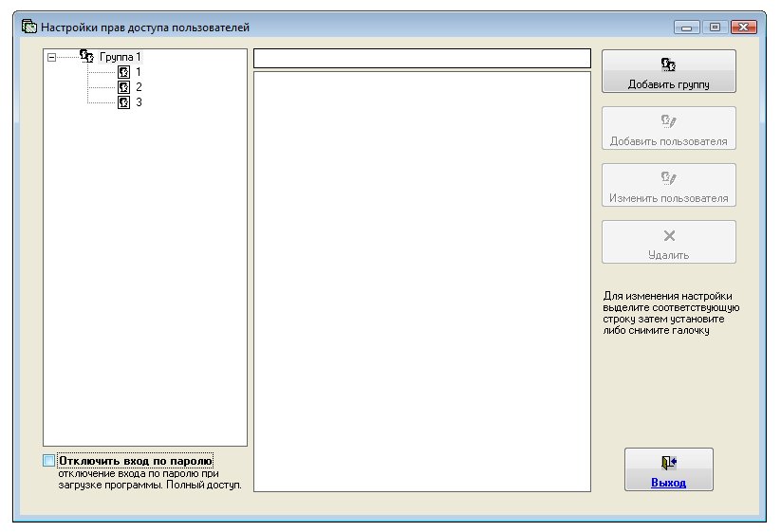Click the Удалить button

[x=668, y=242]
